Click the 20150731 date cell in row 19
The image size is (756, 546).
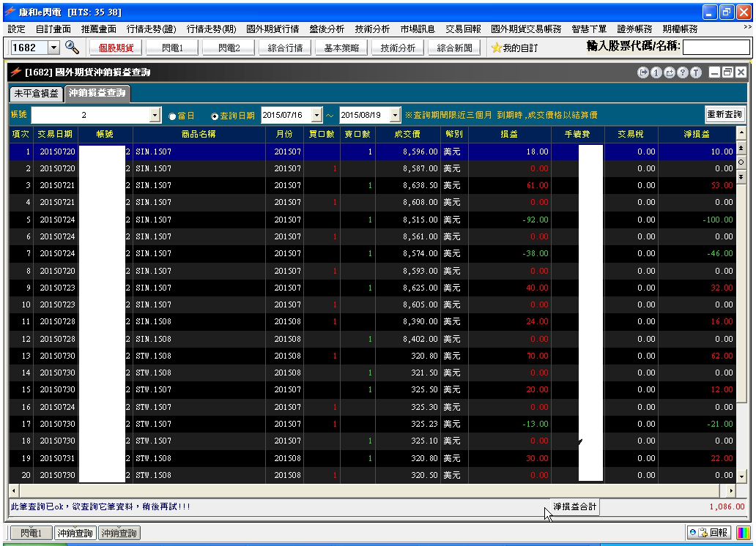coord(57,458)
